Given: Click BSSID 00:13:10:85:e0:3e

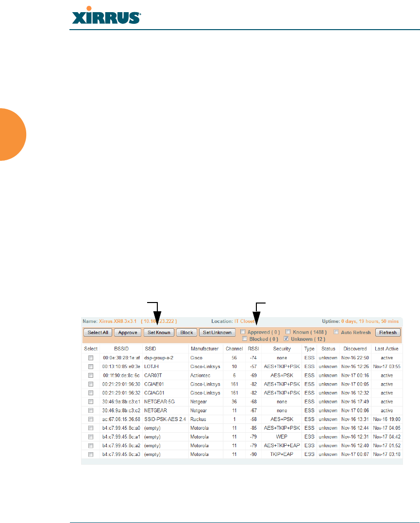Looking at the screenshot, I should 121,367.
